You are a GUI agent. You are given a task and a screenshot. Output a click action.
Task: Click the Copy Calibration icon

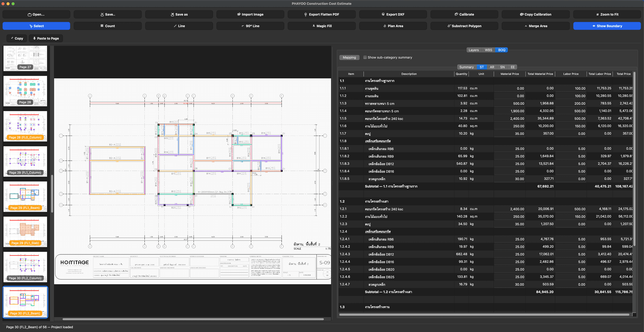click(535, 14)
